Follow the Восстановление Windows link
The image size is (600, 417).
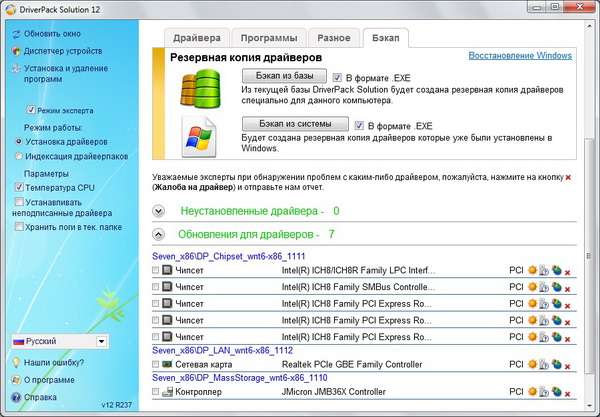pos(520,55)
